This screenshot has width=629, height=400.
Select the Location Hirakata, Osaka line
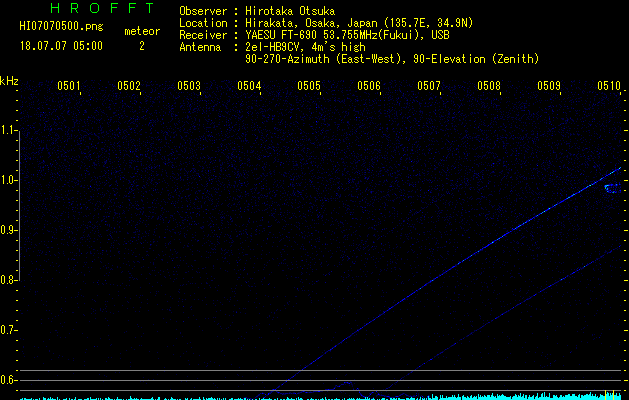(326, 23)
